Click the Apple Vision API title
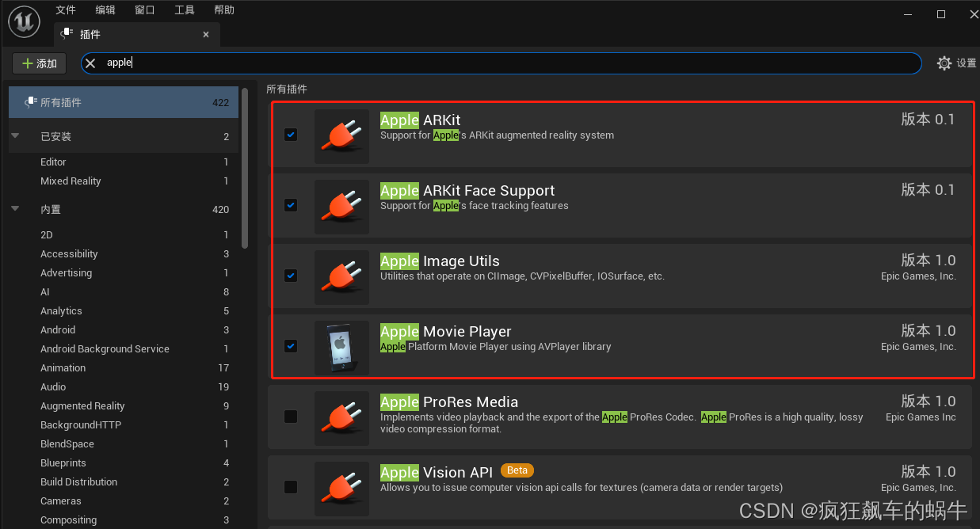The height and width of the screenshot is (529, 980). click(437, 473)
